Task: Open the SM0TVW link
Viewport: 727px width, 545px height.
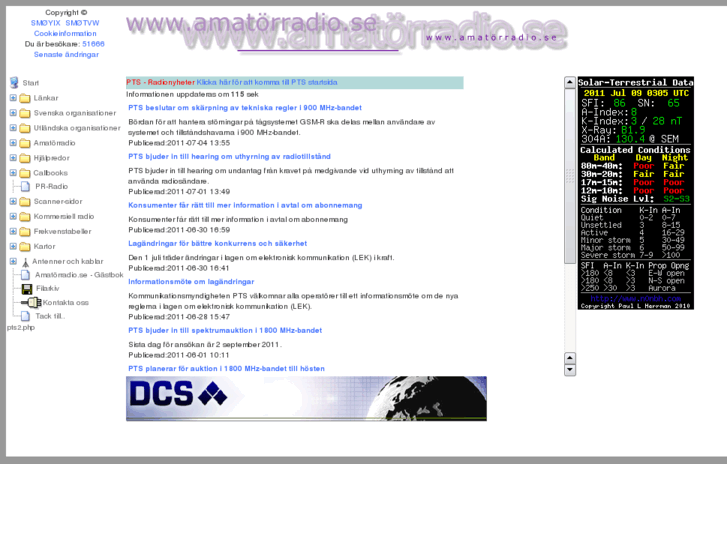Action: click(x=82, y=23)
